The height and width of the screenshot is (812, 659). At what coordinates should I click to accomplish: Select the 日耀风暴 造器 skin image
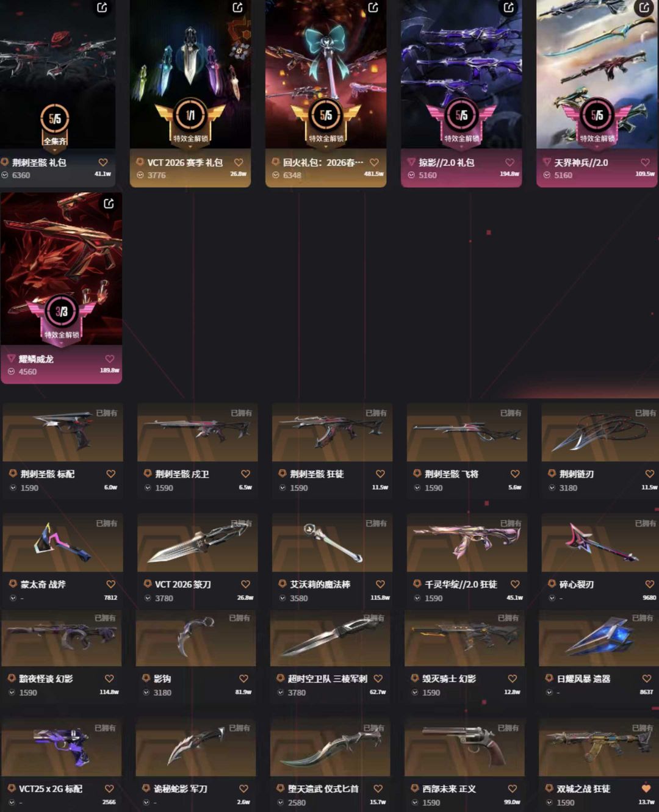(599, 638)
